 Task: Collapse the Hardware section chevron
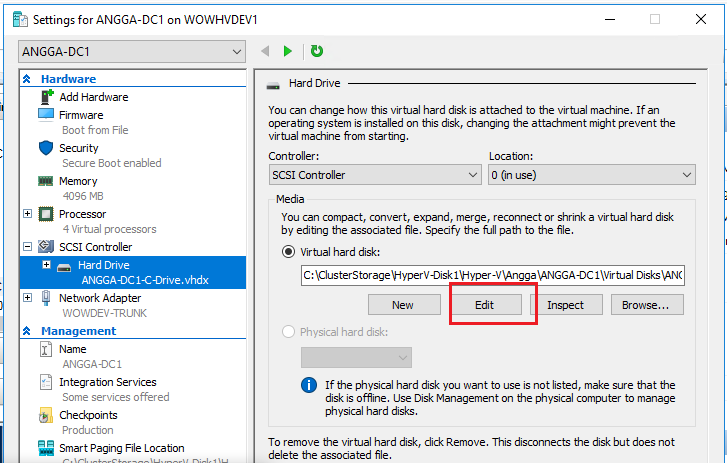click(x=27, y=79)
